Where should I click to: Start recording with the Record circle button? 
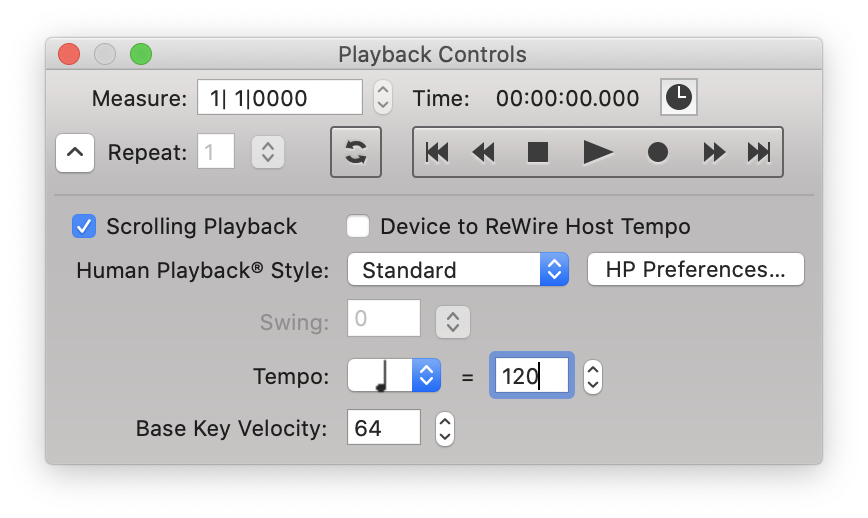tap(658, 152)
